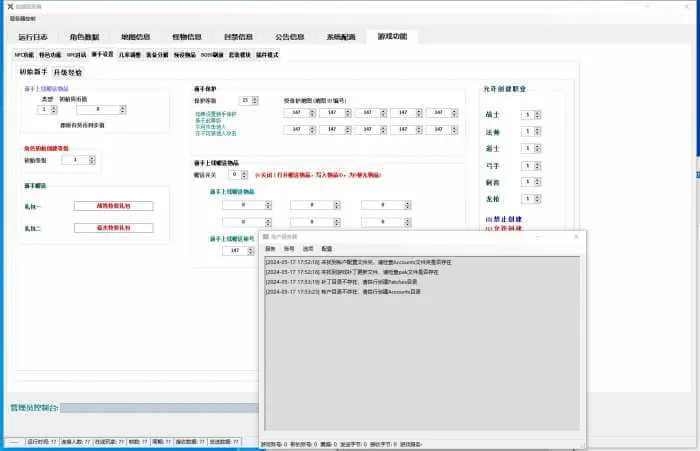The image size is (700, 451).
Task: Switch to the 运行日志 main tab
Action: click(x=33, y=37)
